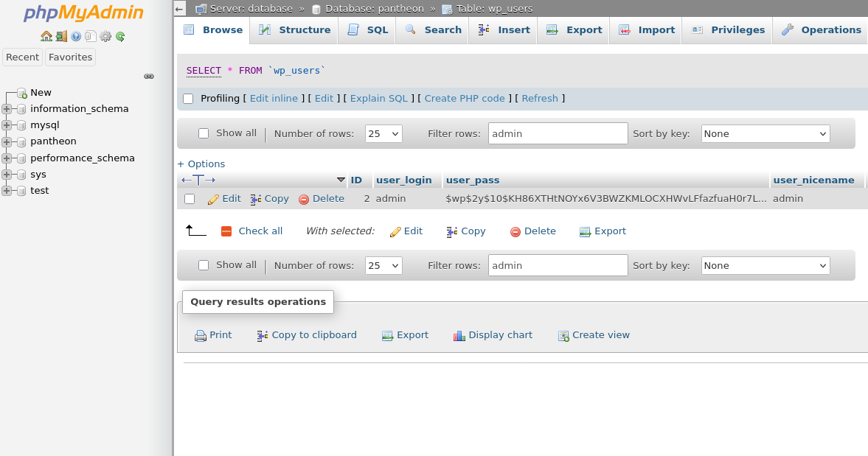Click the left arrow collapse panel icon
The image size is (868, 456).
pyautogui.click(x=178, y=9)
